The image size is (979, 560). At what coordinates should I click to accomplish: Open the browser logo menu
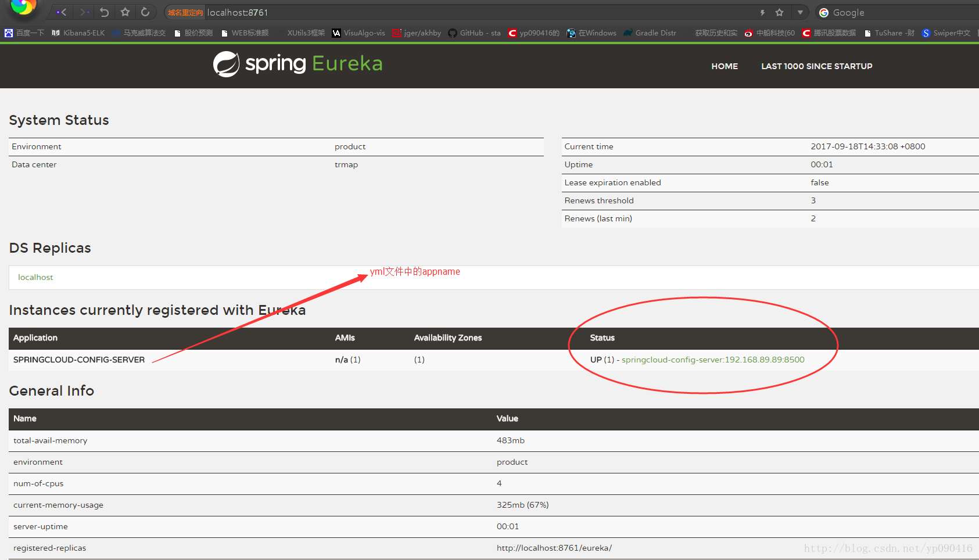click(x=23, y=7)
